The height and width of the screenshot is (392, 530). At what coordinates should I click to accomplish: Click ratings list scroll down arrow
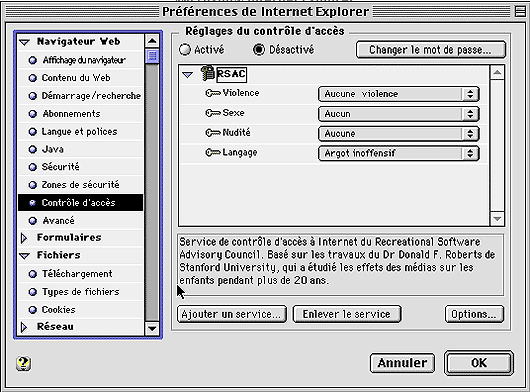pyautogui.click(x=497, y=219)
